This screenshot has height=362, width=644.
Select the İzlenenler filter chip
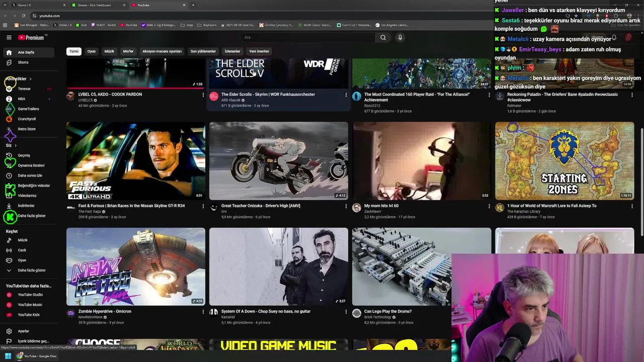point(232,51)
